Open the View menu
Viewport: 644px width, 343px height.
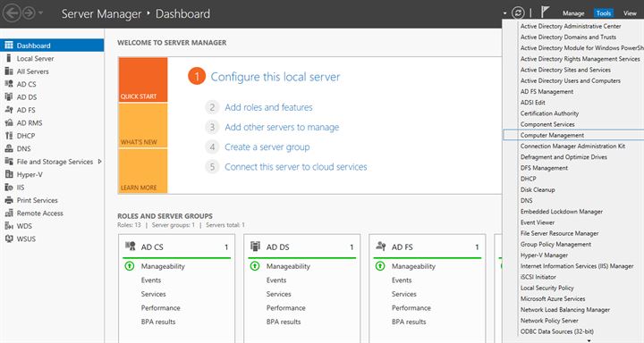(x=630, y=13)
